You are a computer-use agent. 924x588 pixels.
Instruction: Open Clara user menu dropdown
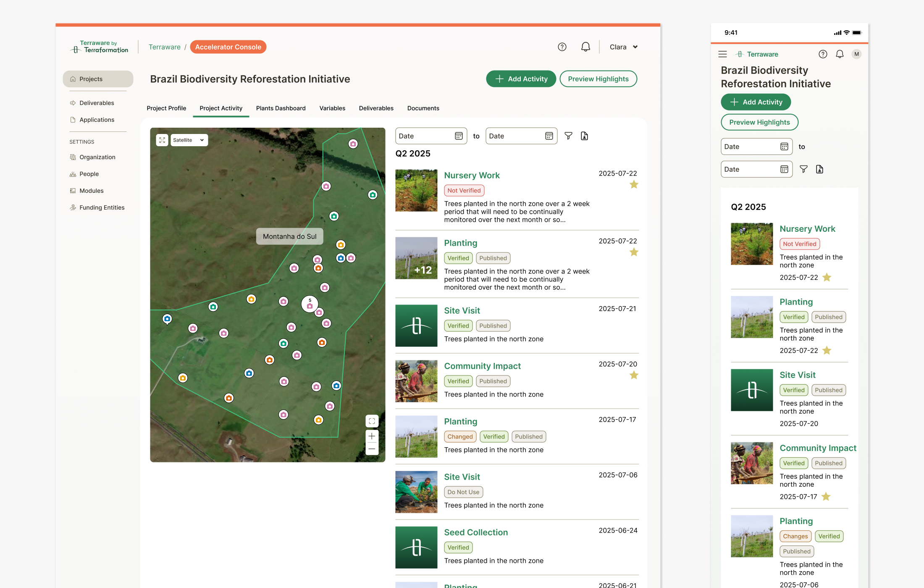tap(623, 47)
